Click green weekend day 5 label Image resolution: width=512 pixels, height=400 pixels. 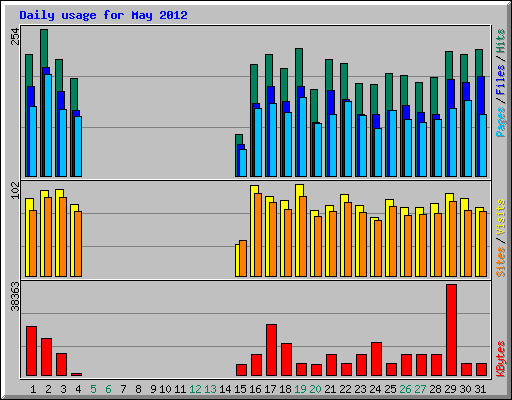[93, 389]
